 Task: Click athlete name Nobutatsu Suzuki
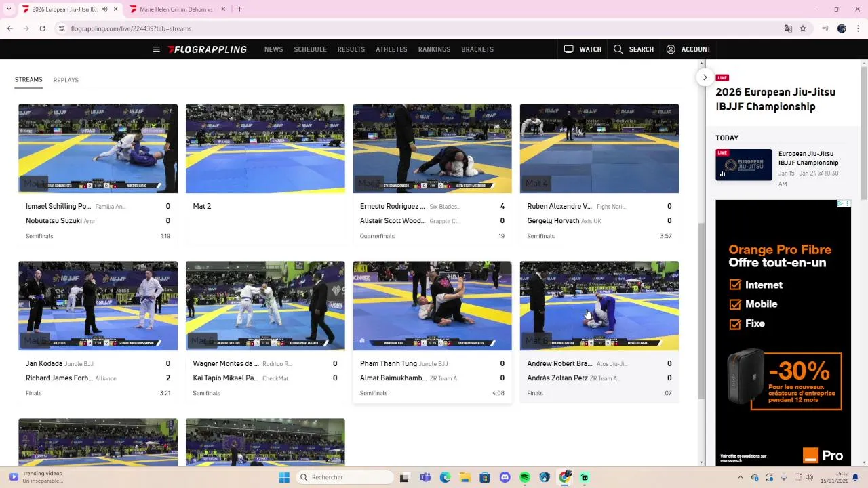[x=54, y=221]
